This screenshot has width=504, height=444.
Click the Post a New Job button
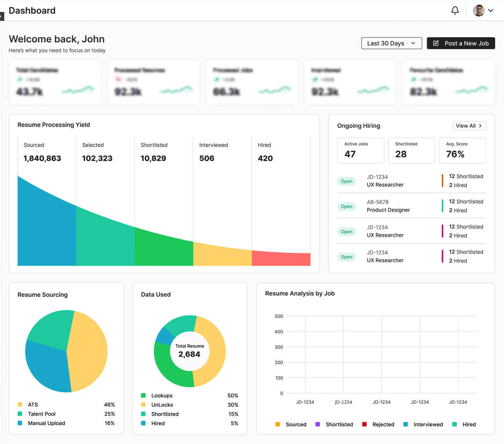pyautogui.click(x=461, y=43)
